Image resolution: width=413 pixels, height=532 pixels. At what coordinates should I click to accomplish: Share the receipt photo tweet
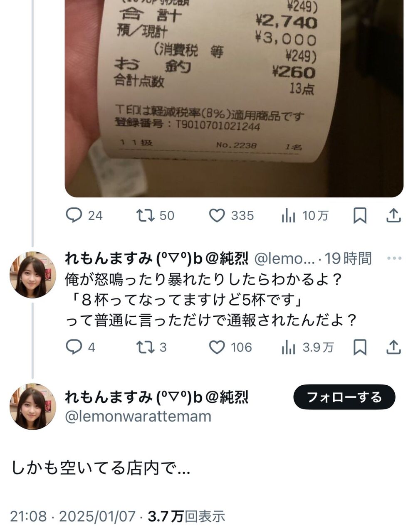(x=393, y=215)
